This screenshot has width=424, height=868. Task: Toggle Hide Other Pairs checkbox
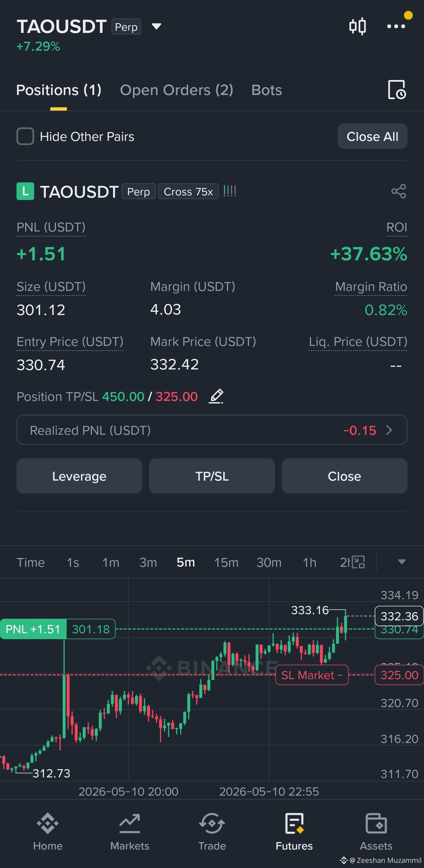pos(25,136)
